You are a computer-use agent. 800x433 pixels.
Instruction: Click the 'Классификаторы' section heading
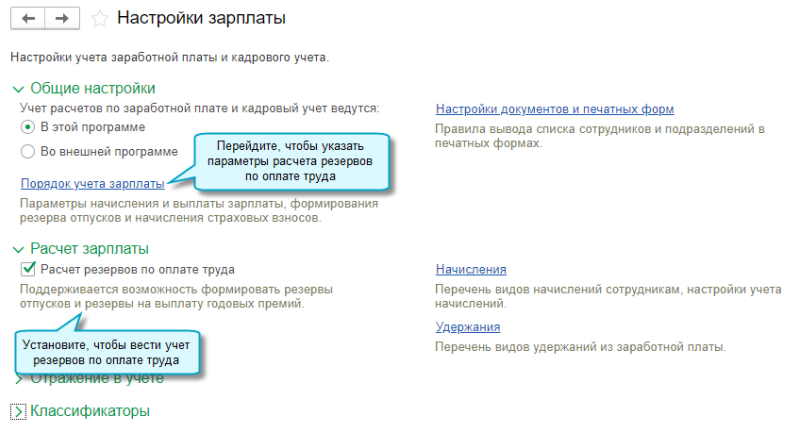[x=90, y=411]
